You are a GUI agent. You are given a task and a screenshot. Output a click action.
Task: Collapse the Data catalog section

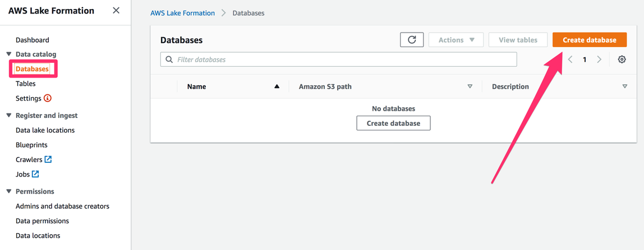click(9, 54)
